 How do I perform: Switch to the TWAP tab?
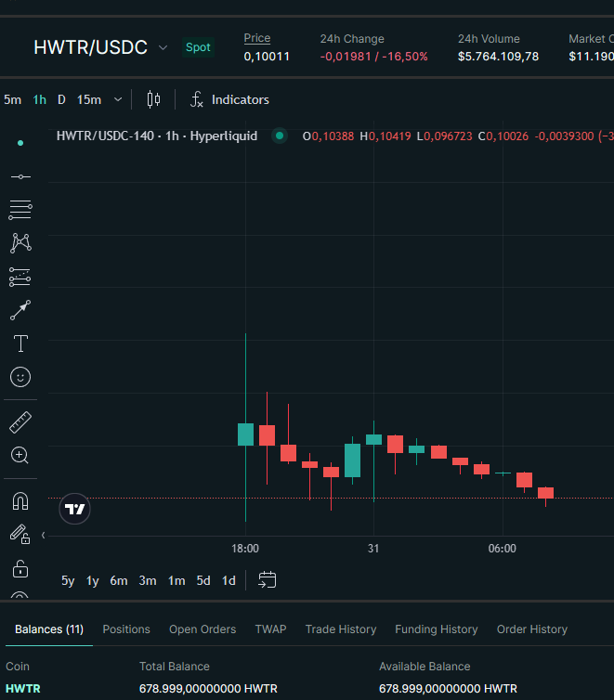click(x=270, y=629)
